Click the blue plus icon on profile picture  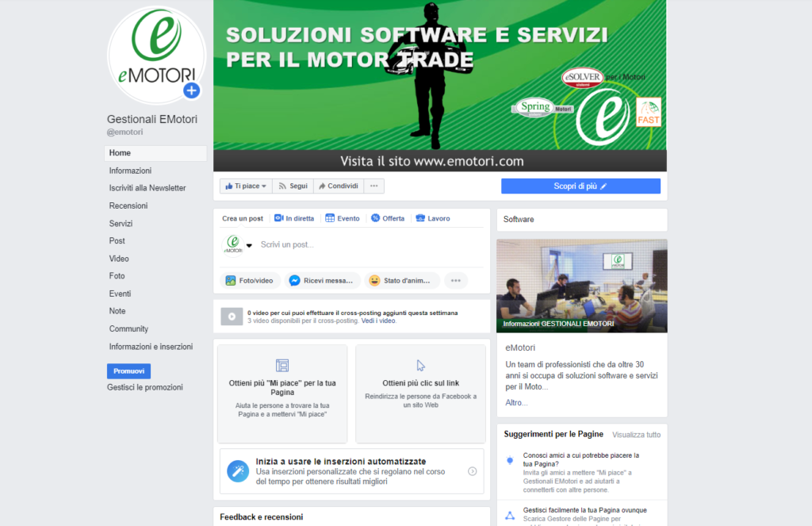192,90
